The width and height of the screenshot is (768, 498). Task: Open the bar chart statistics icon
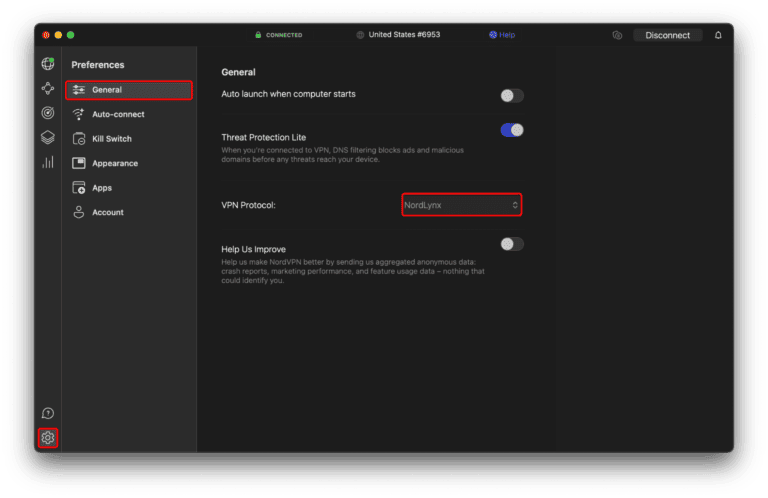point(47,162)
